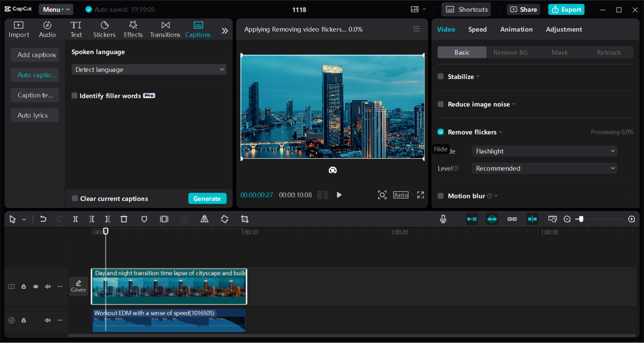Undo the last action
The height and width of the screenshot is (343, 644).
pos(43,219)
